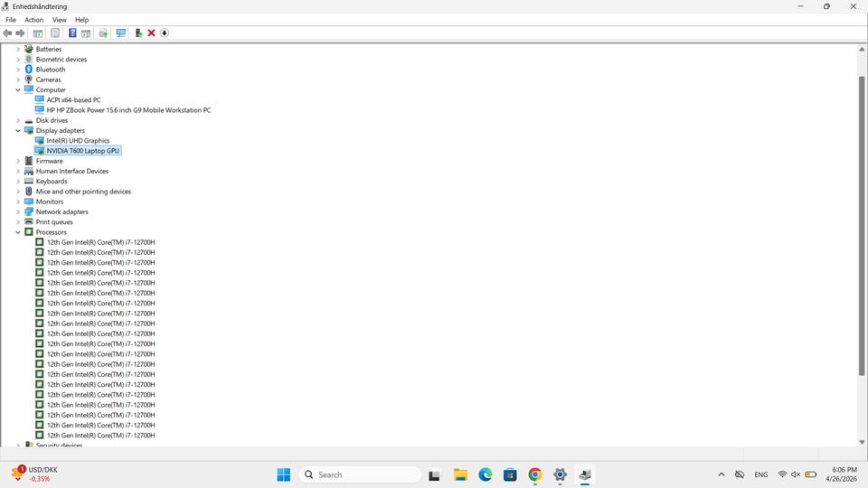Open Properties via the toolbar icon
The image size is (868, 488).
55,33
